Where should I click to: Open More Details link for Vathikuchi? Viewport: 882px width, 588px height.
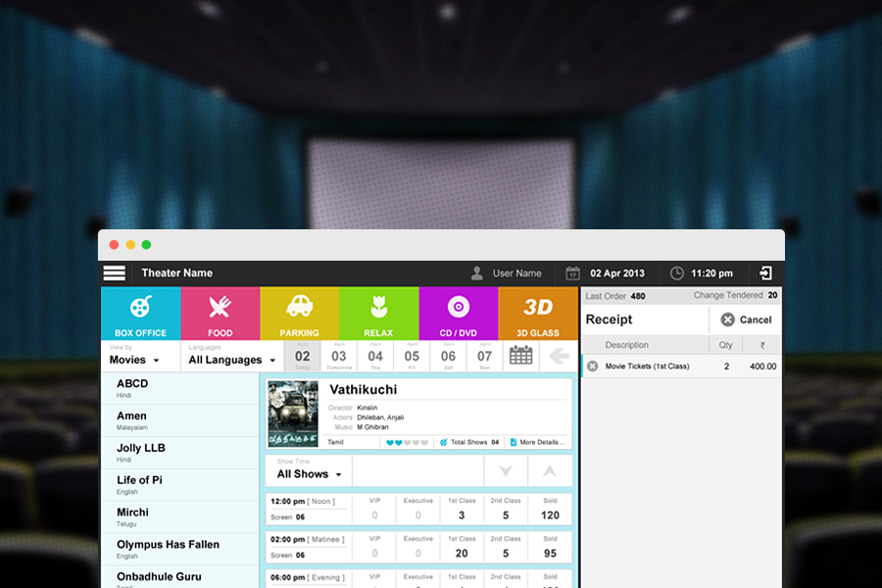[x=537, y=442]
